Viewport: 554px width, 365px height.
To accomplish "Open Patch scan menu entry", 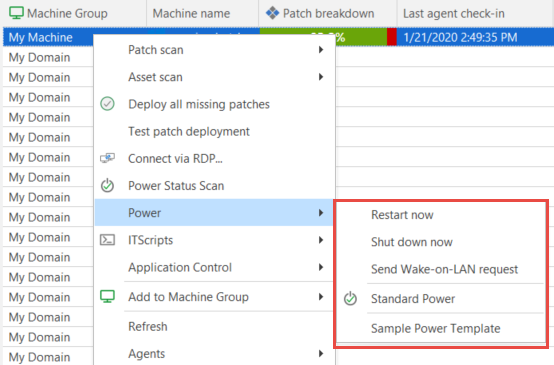I will 214,50.
